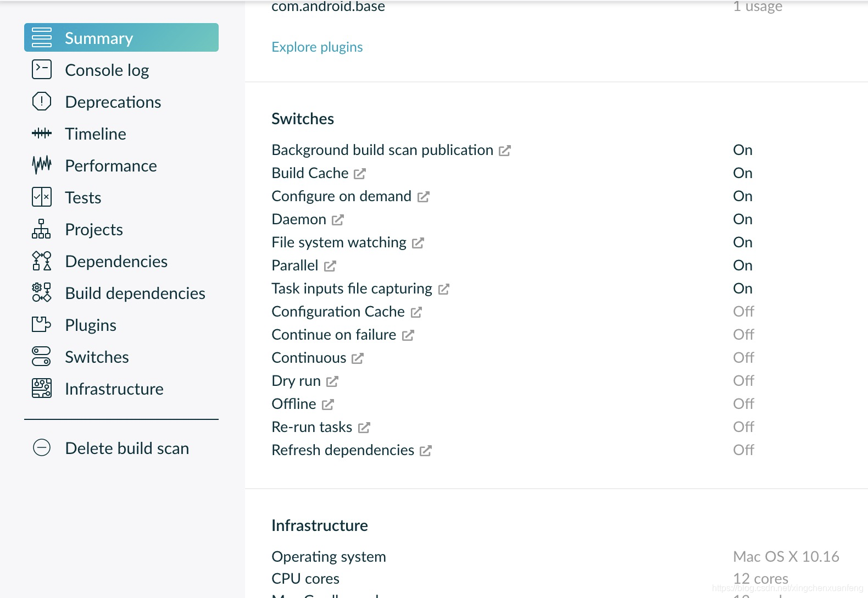Open external link icon next to Build Cache

click(x=360, y=174)
